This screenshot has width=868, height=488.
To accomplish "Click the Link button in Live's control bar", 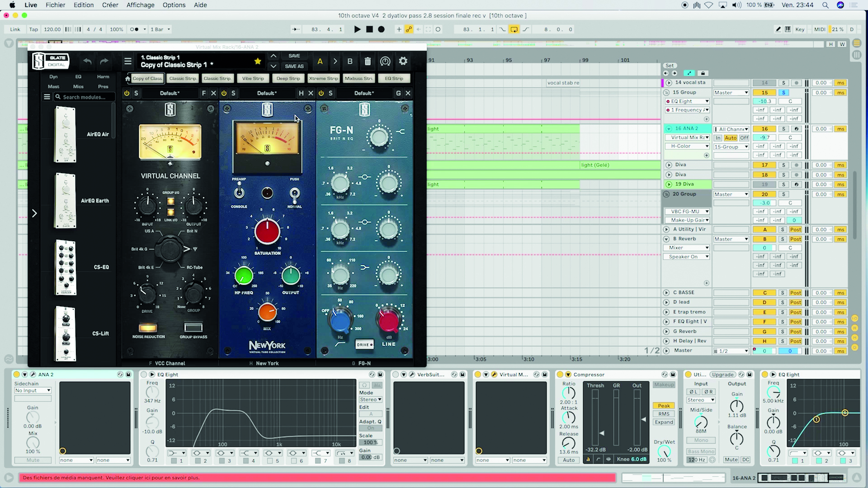I will pyautogui.click(x=15, y=29).
